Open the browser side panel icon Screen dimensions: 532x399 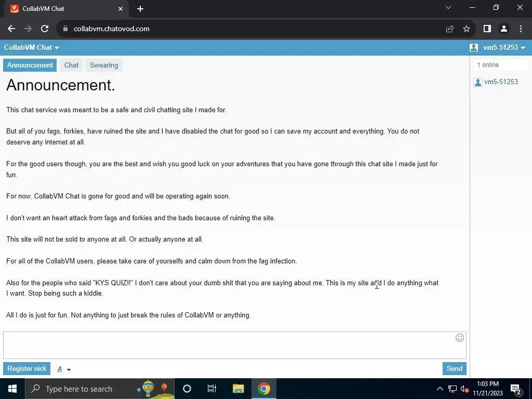pos(487,29)
